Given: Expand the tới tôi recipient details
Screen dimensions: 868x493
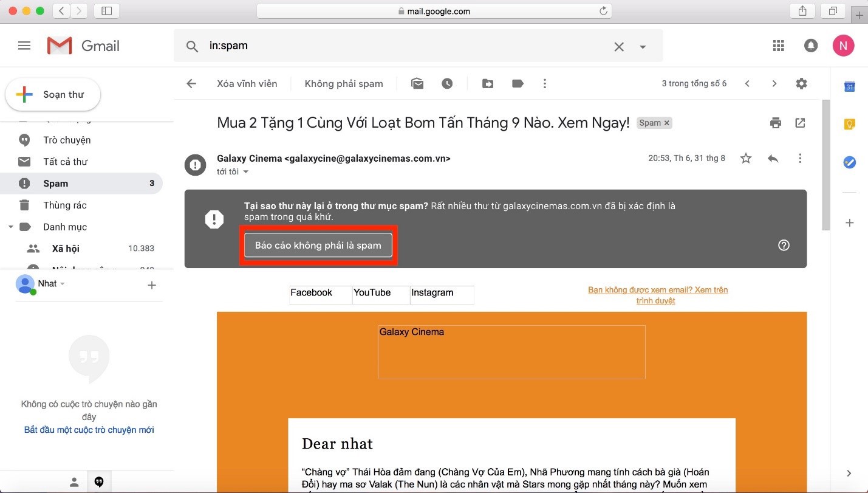Looking at the screenshot, I should pos(246,172).
